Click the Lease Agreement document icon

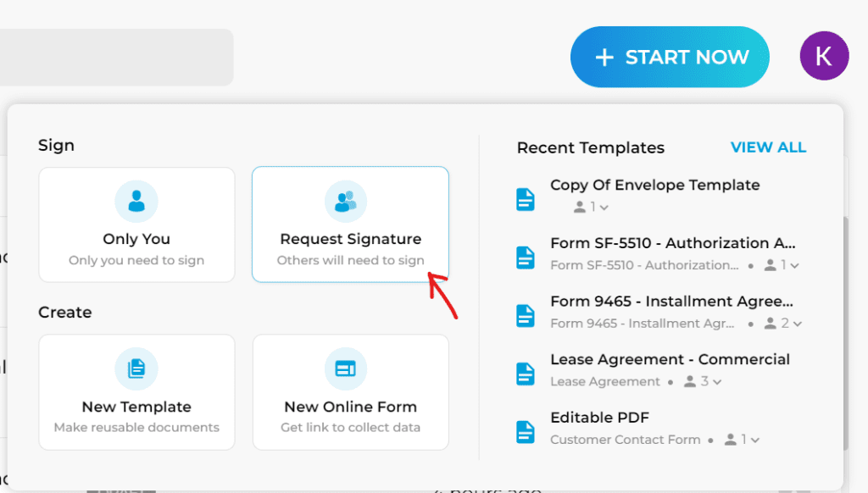tap(526, 370)
